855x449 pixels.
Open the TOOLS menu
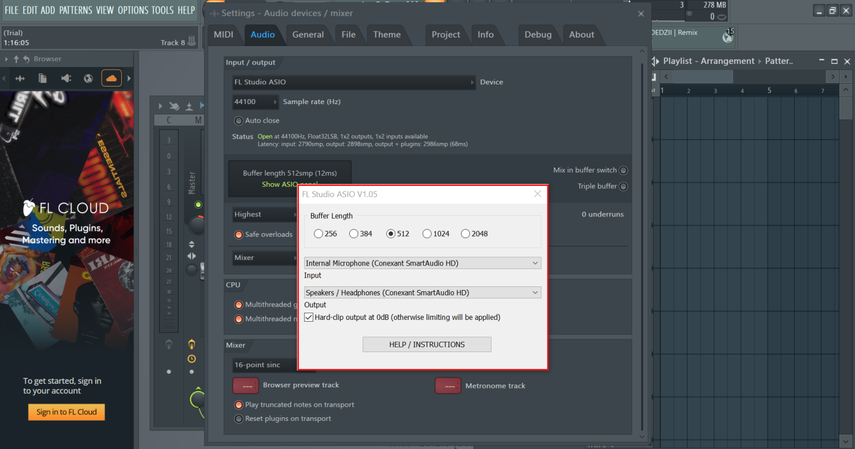coord(162,10)
